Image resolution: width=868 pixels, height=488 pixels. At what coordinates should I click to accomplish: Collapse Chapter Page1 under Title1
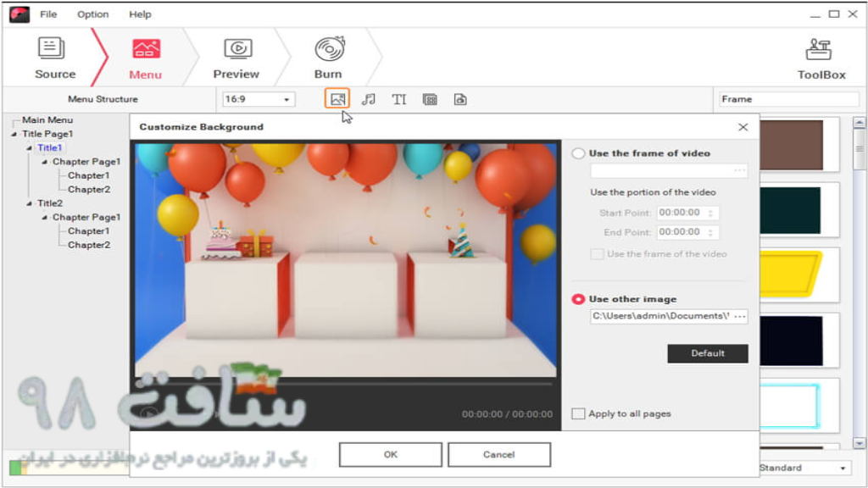(x=44, y=162)
